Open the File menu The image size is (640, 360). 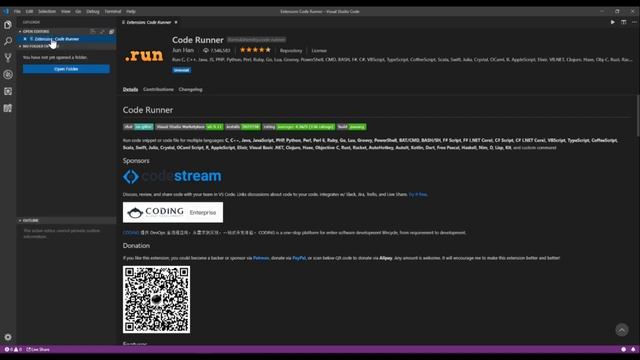(17, 11)
